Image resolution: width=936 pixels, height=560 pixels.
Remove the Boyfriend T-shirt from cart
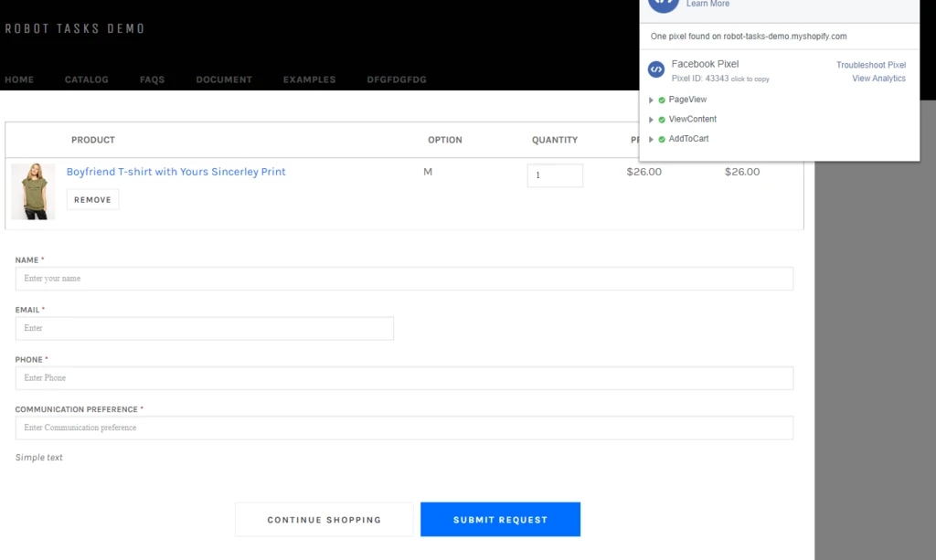point(92,199)
